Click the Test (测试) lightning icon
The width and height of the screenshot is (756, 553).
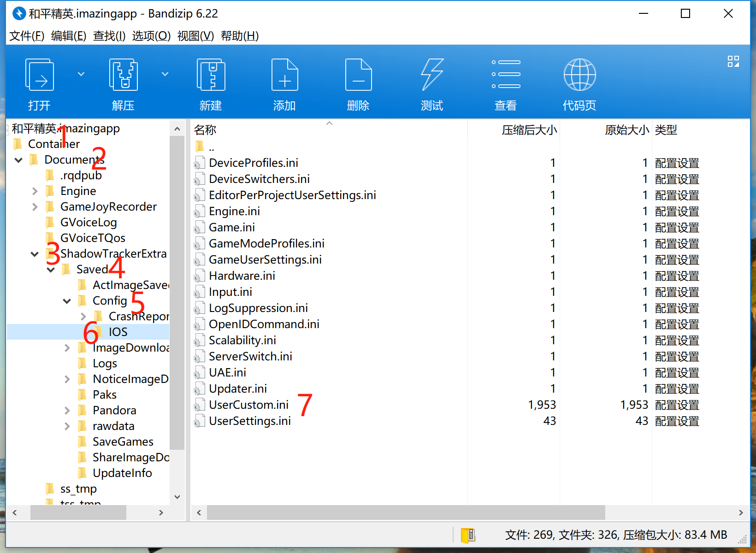pos(432,75)
